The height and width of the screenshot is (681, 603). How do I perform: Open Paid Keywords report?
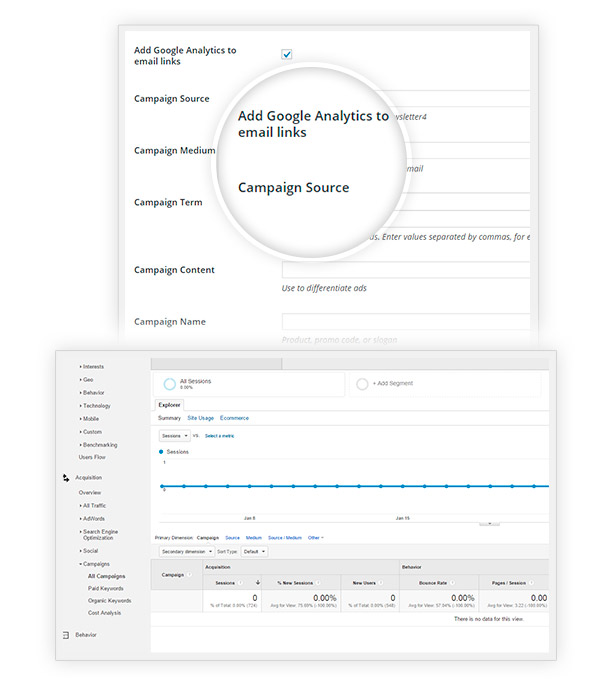coord(106,588)
